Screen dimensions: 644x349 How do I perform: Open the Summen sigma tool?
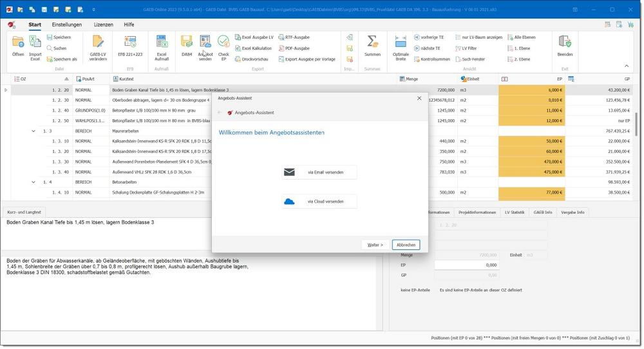[x=372, y=46]
